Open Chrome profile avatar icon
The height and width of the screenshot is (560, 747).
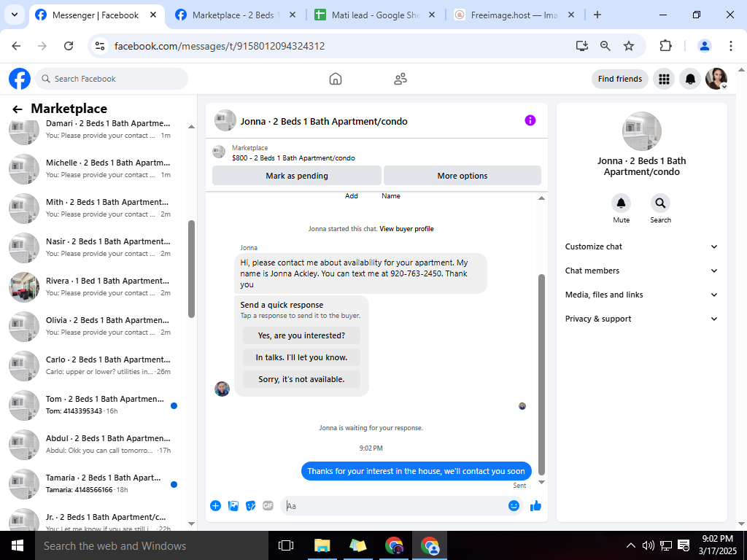(704, 46)
